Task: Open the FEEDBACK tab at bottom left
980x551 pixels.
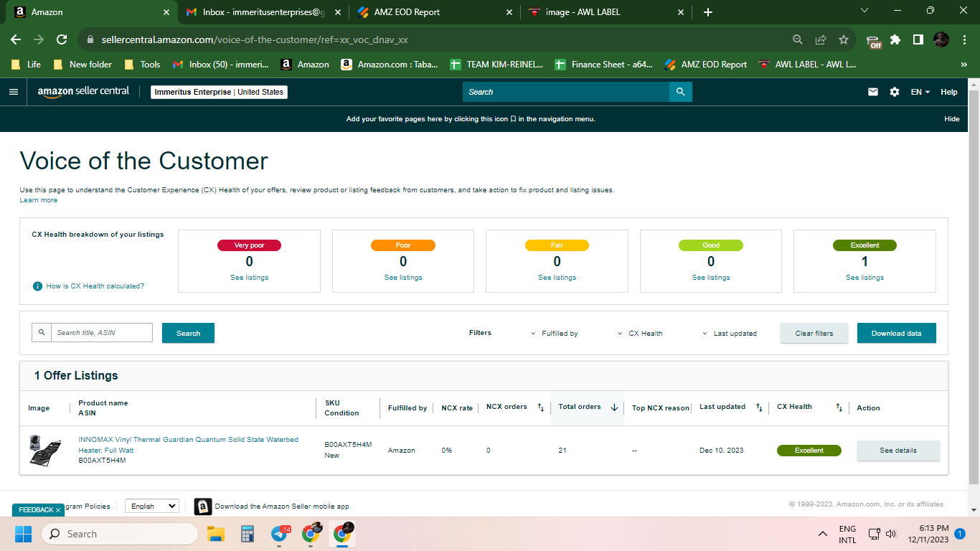Action: (36, 510)
